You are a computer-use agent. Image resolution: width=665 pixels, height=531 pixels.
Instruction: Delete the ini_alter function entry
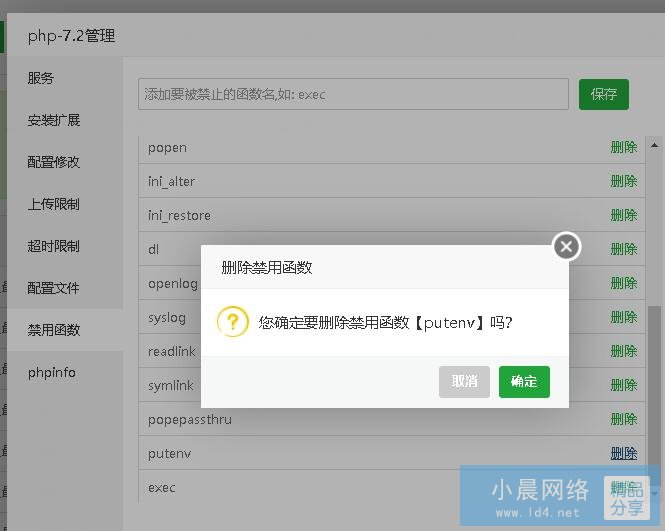click(624, 181)
